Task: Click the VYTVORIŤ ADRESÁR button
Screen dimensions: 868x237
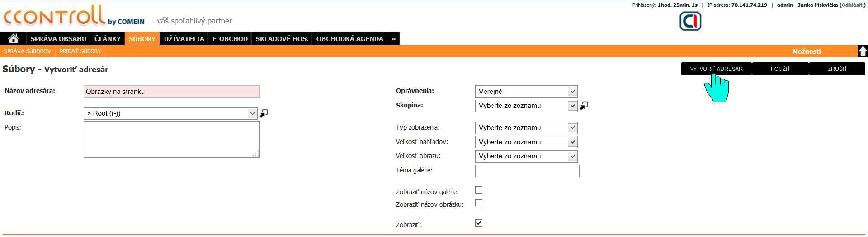Action: click(716, 69)
